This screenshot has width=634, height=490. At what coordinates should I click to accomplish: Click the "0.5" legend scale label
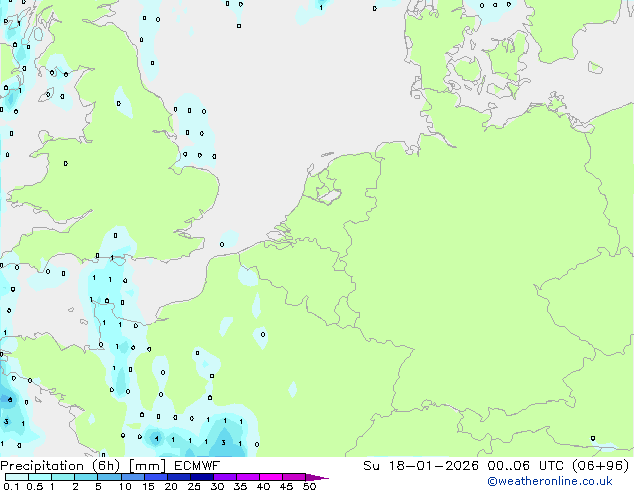click(34, 486)
